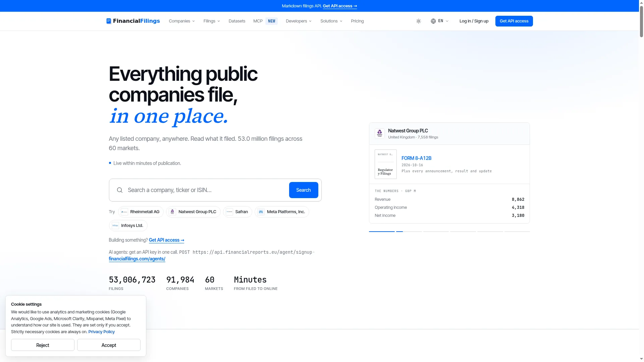The width and height of the screenshot is (644, 362).
Task: Click the header Get API access button
Action: click(x=514, y=21)
